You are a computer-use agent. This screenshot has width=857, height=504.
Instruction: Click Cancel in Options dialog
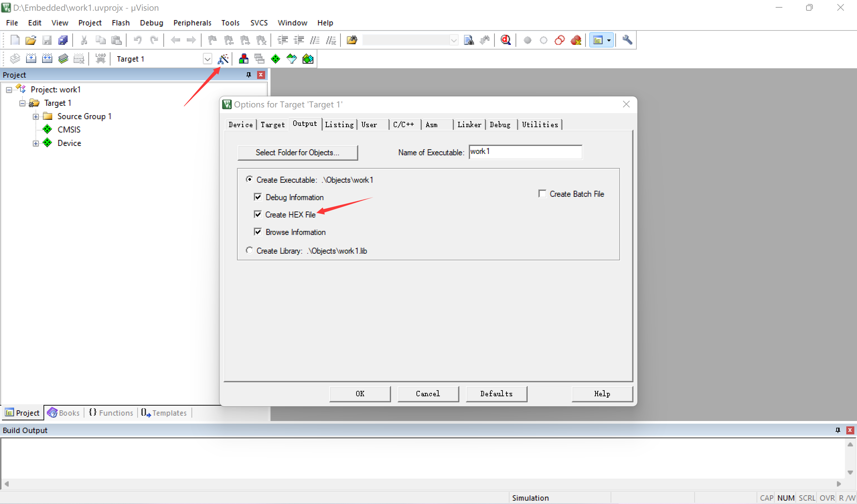(x=428, y=394)
